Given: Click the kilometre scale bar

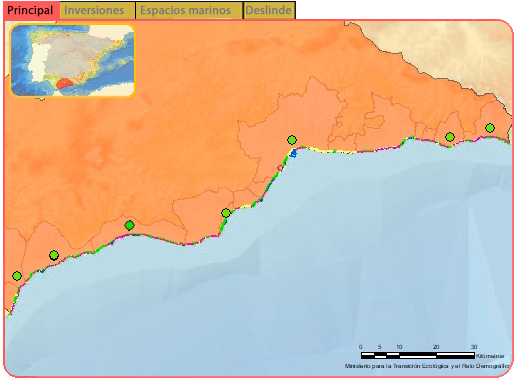Looking at the screenshot, I should coord(418,355).
